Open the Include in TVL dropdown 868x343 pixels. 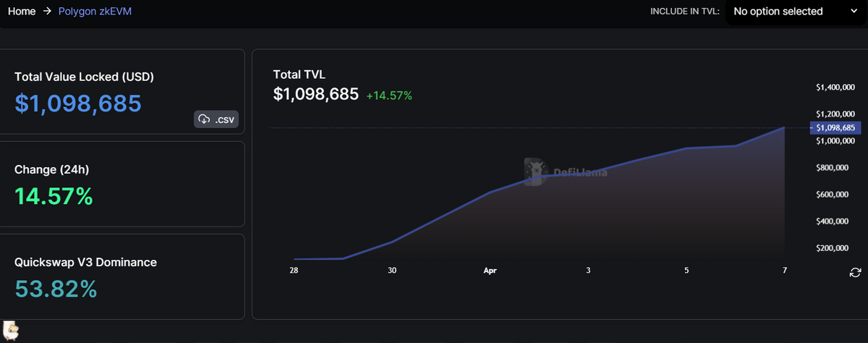[x=796, y=12]
